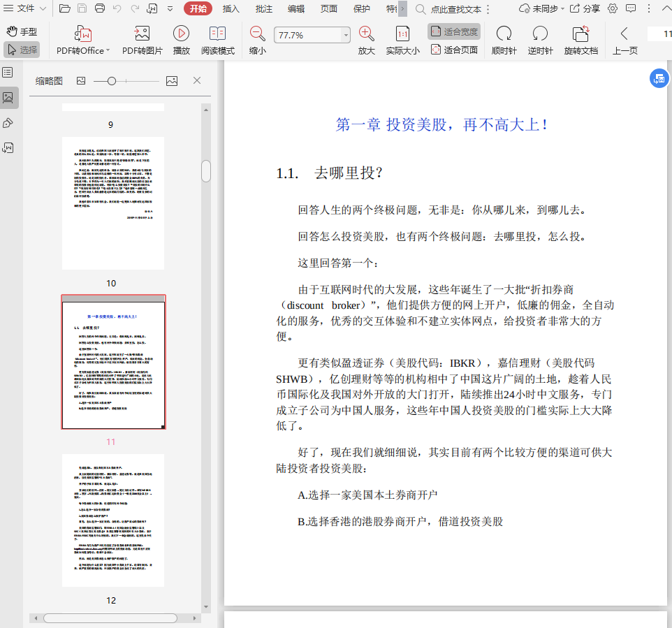This screenshot has width=672, height=628.
Task: Click the 分享 share button
Action: pyautogui.click(x=585, y=9)
